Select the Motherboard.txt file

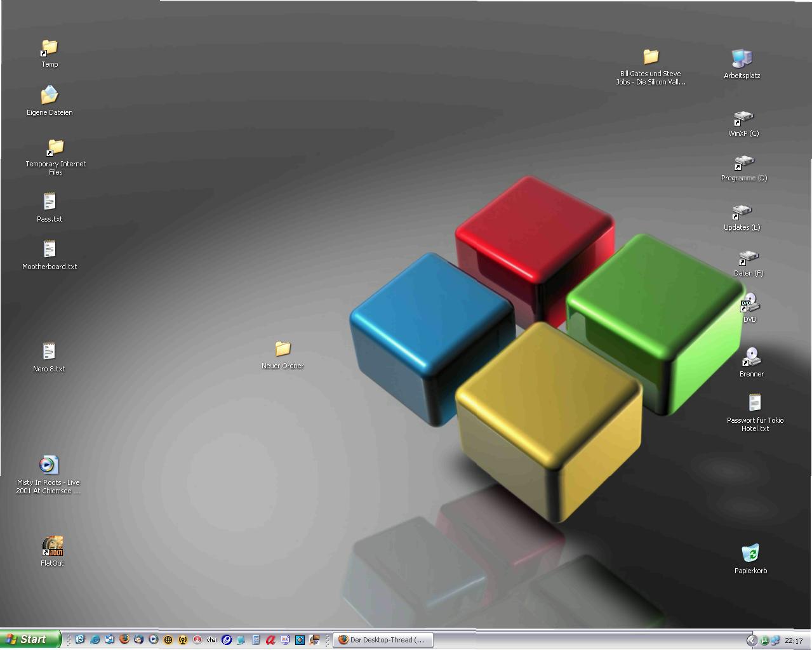(50, 249)
